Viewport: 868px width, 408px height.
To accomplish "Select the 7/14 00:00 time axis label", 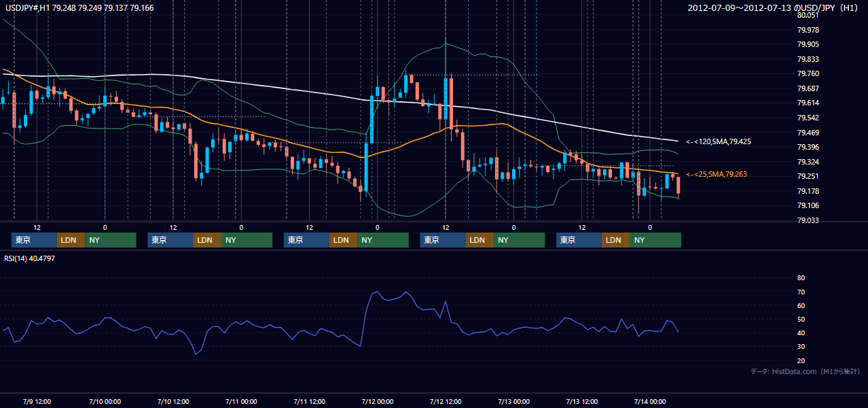I will 650,401.
